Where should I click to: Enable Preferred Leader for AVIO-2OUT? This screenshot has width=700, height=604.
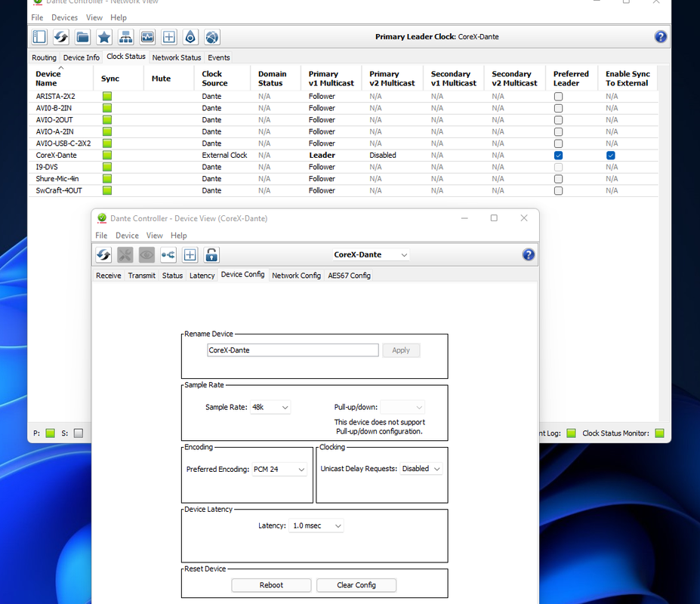click(558, 120)
